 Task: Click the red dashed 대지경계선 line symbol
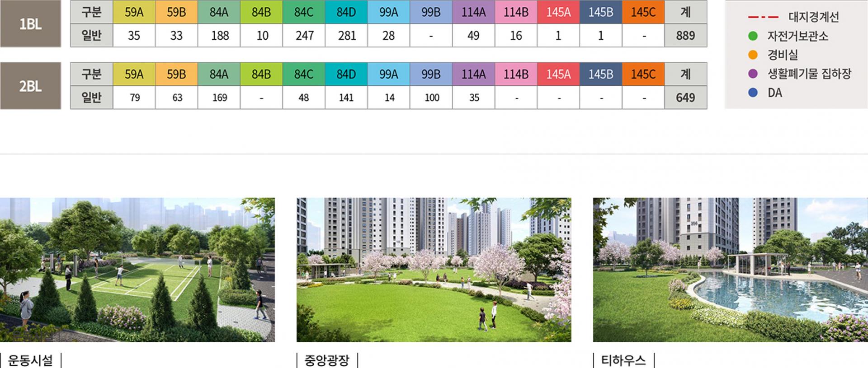tap(763, 17)
